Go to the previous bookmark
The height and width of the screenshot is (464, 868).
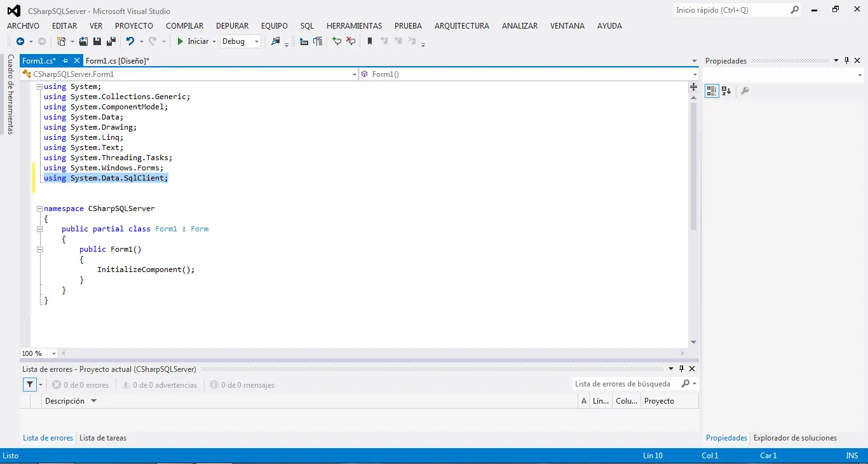tap(384, 41)
